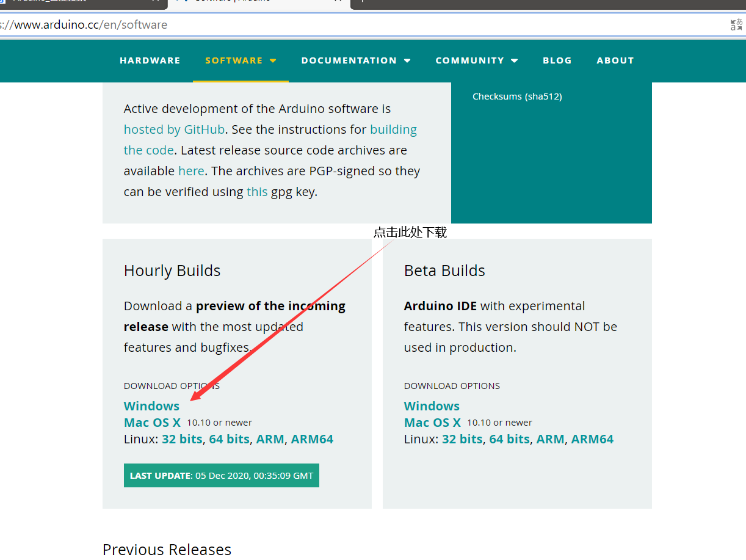Download Hourly Builds for Mac OS X
Screen dimensions: 746x560
[x=152, y=423]
